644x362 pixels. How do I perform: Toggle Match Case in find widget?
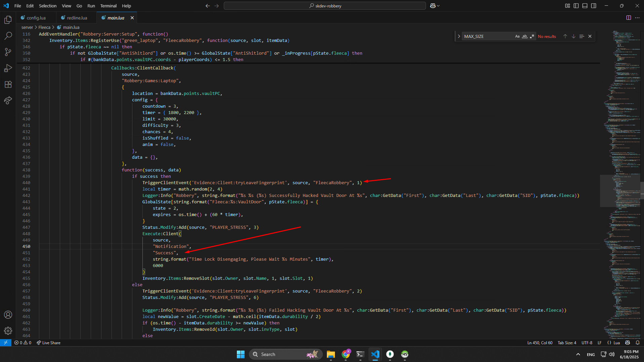[517, 36]
